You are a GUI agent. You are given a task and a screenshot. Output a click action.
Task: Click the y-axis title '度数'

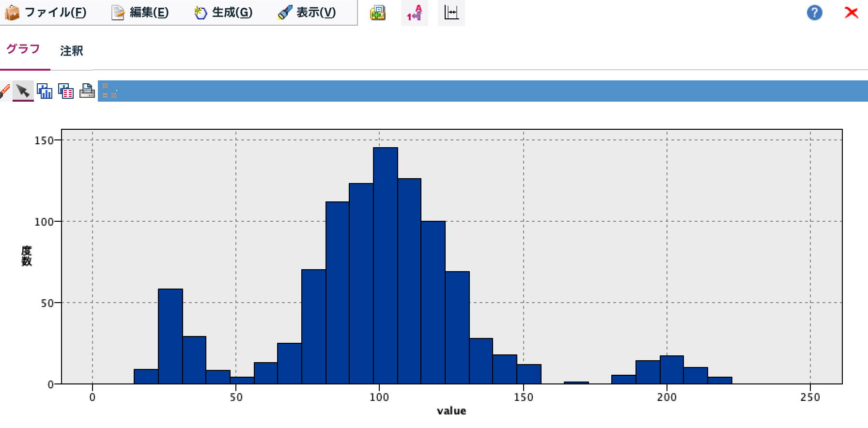(26, 256)
